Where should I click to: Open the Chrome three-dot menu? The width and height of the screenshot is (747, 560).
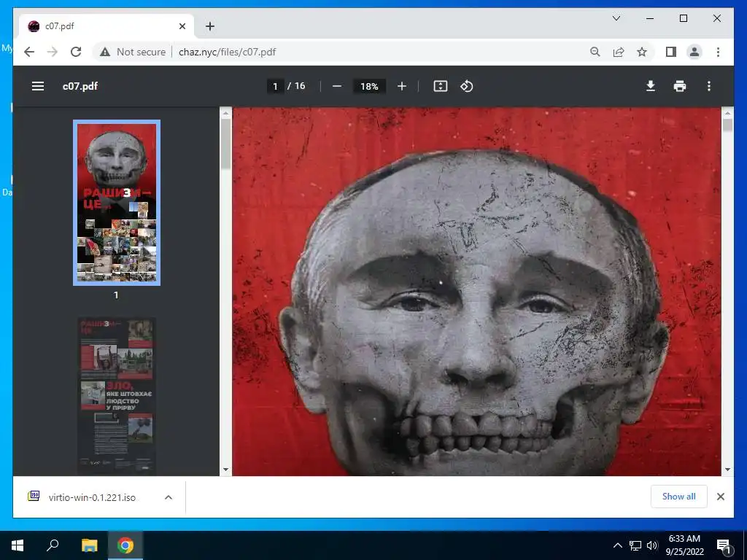[x=718, y=52]
